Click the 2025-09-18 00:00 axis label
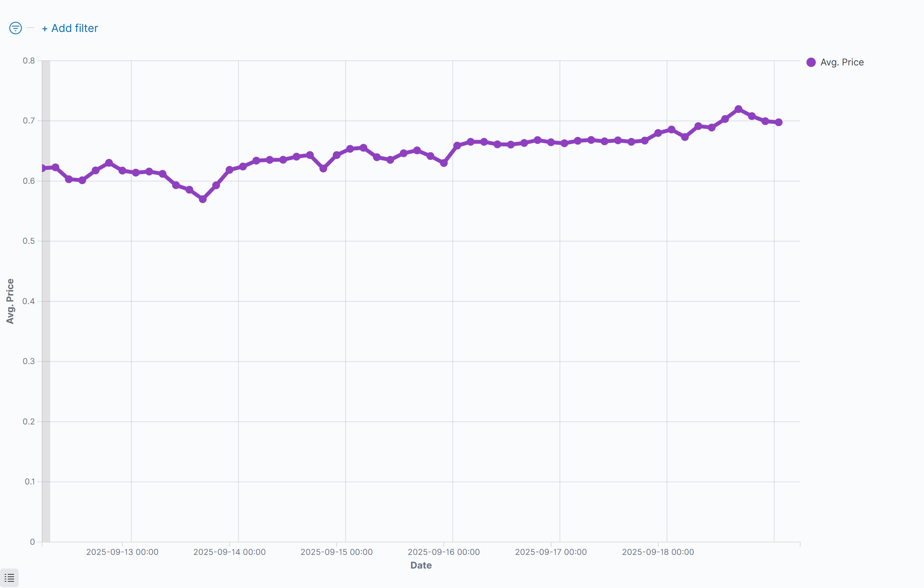924x588 pixels. coord(658,552)
